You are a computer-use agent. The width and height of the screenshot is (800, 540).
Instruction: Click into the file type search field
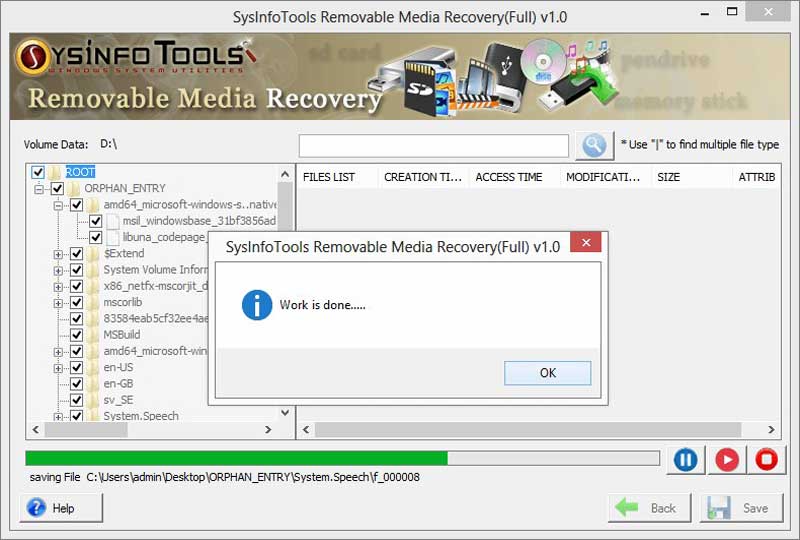click(434, 146)
